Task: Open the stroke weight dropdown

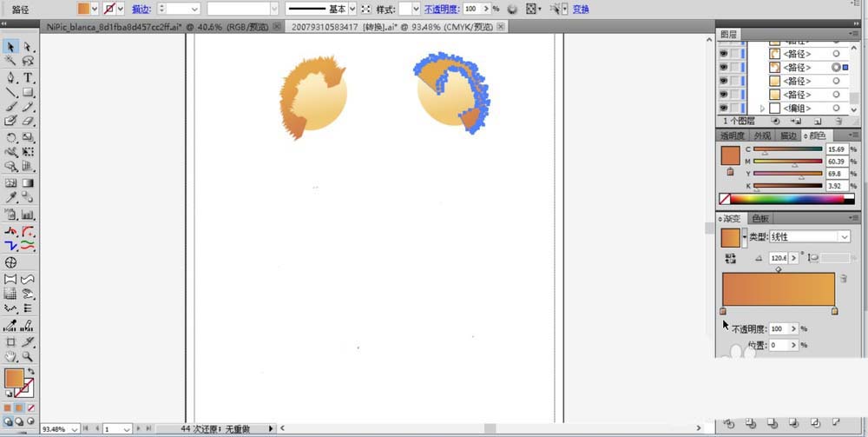Action: pos(194,9)
